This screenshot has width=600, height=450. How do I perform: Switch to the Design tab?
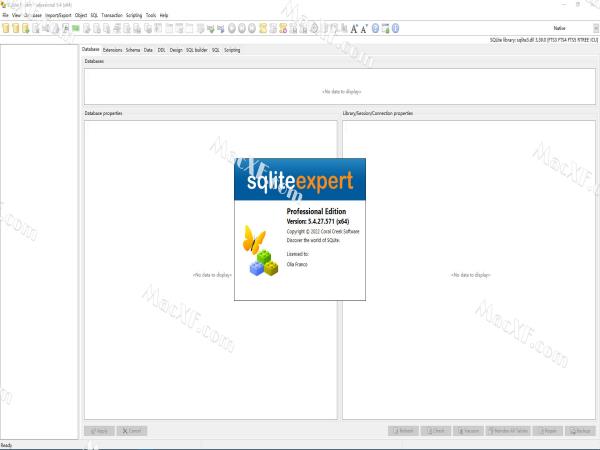coord(176,50)
